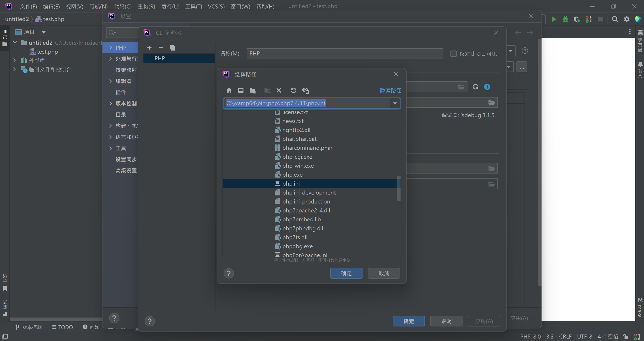Open the Version Control bottom tab
Viewport: 644px width, 341px height.
tap(28, 327)
